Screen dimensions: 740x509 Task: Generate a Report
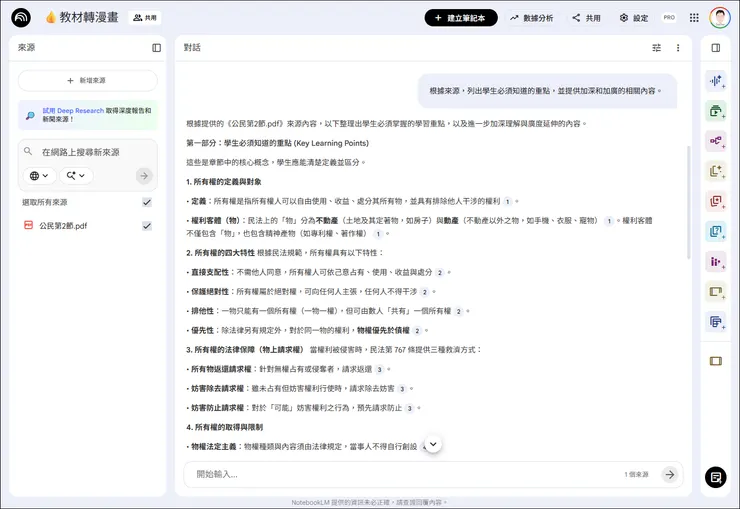click(x=715, y=171)
